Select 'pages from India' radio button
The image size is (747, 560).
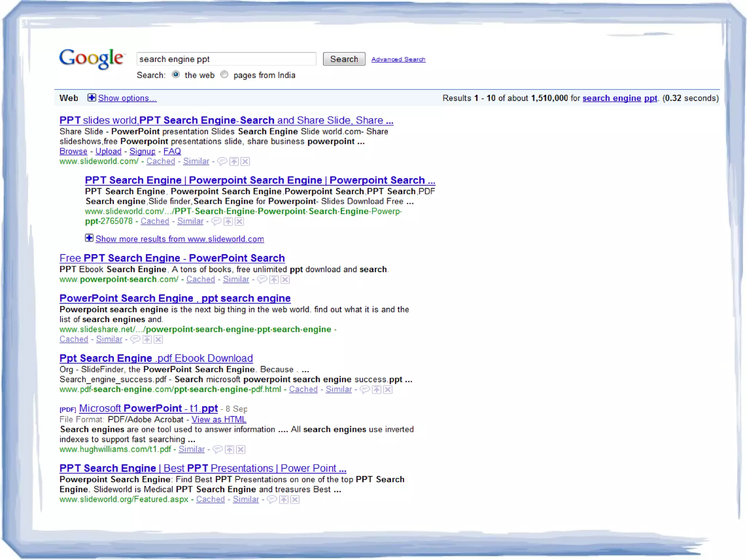click(225, 74)
